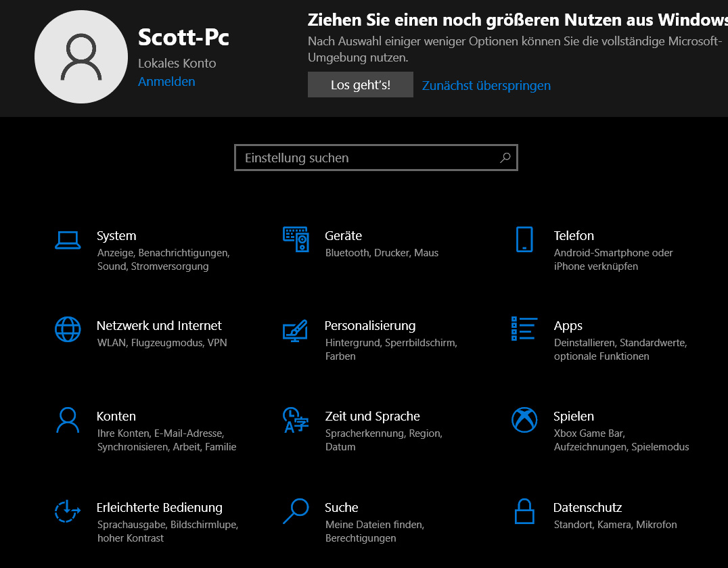The height and width of the screenshot is (568, 728).
Task: Click the Lokales Konto label
Action: [177, 63]
